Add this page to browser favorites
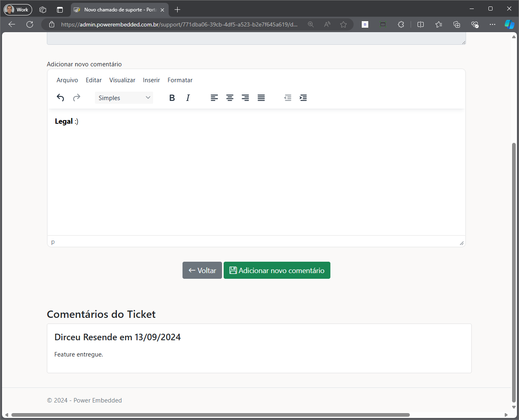This screenshot has height=420, width=519. click(x=343, y=24)
